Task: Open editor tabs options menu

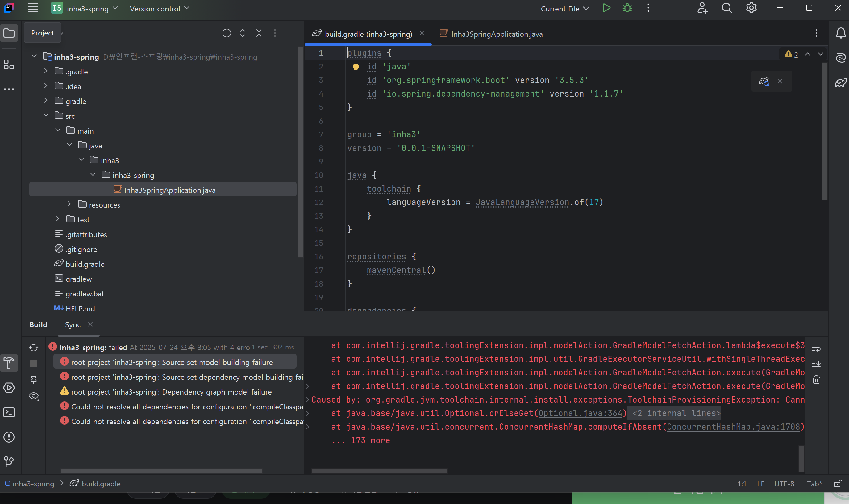Action: pos(816,33)
